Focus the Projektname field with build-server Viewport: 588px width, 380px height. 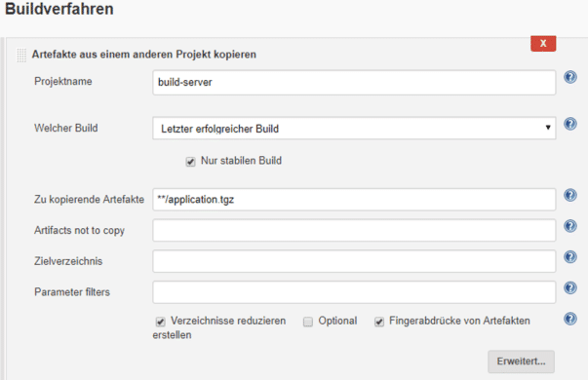tap(354, 82)
